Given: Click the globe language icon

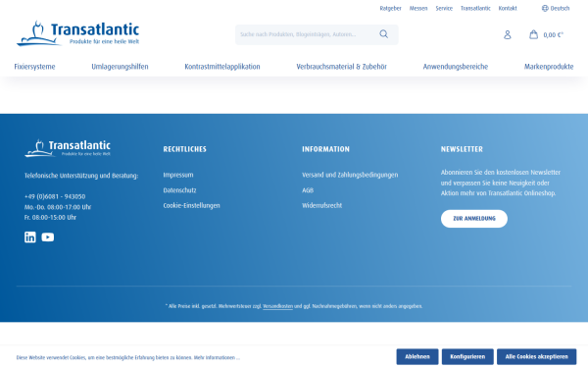Looking at the screenshot, I should 545,8.
